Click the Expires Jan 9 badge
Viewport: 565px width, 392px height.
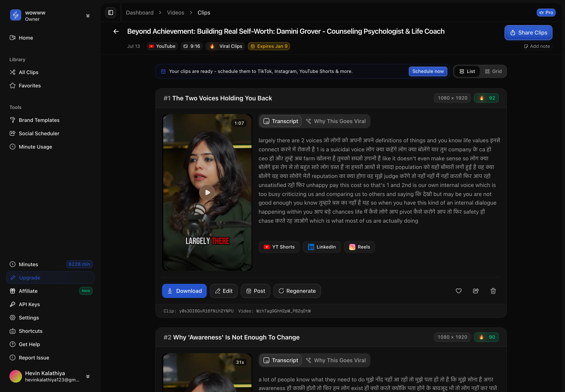pos(269,46)
